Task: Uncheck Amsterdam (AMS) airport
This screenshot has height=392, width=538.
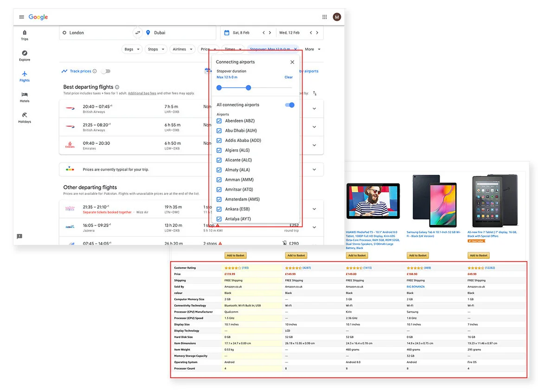Action: click(x=219, y=199)
